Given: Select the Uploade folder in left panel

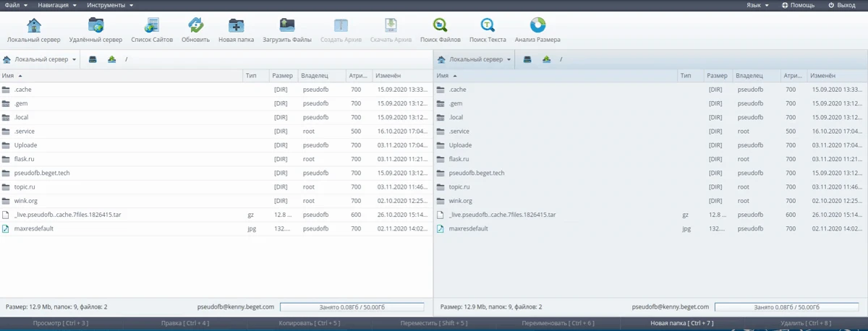Looking at the screenshot, I should [25, 145].
